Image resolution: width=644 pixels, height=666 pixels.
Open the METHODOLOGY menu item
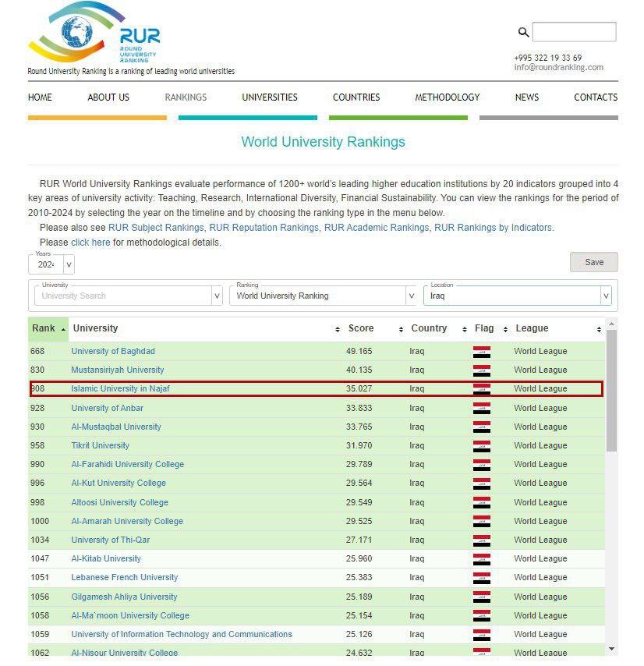coord(447,97)
